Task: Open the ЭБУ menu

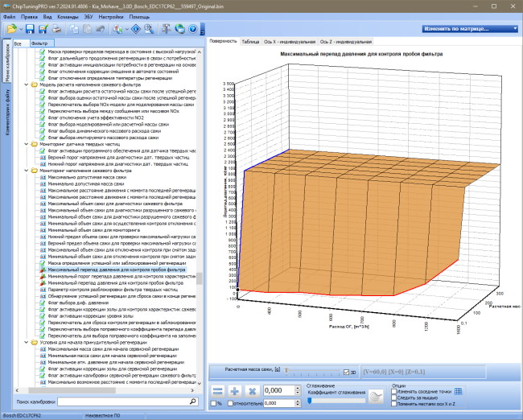Action: coord(89,17)
